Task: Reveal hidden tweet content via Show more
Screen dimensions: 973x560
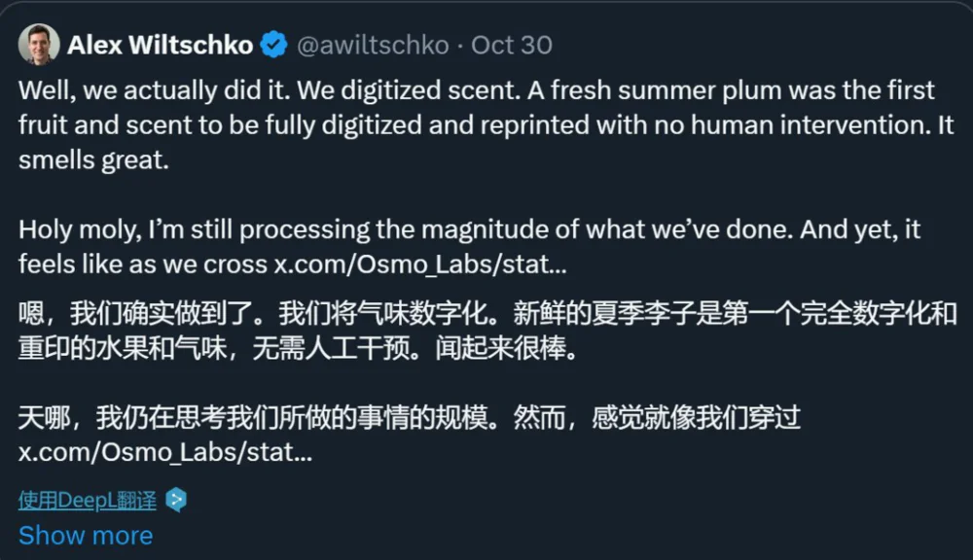Action: pos(85,535)
